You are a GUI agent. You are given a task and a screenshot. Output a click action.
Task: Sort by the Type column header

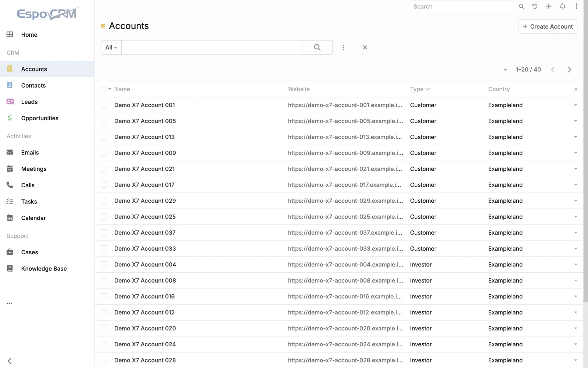pyautogui.click(x=420, y=89)
